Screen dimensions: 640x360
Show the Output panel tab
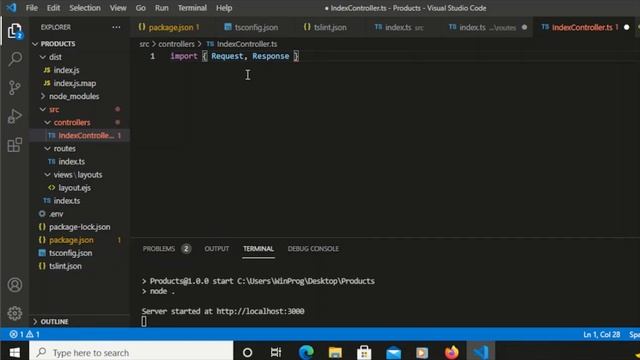pyautogui.click(x=217, y=249)
